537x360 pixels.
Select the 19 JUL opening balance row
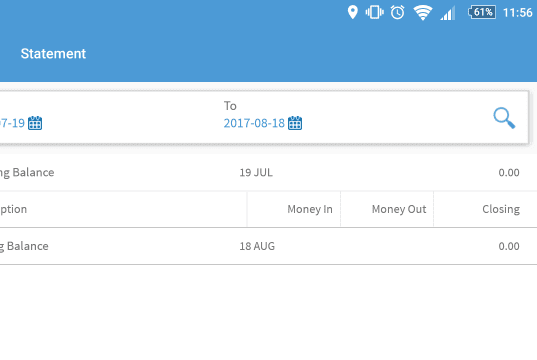(268, 172)
